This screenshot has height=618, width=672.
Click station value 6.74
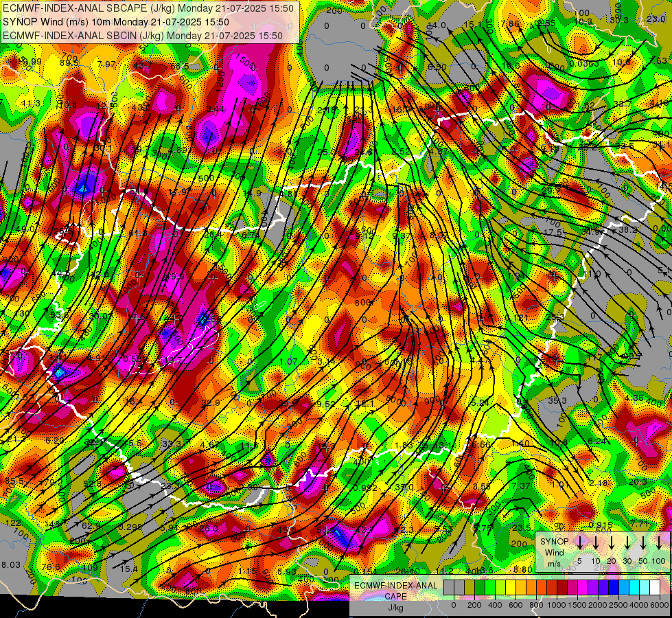[251, 236]
